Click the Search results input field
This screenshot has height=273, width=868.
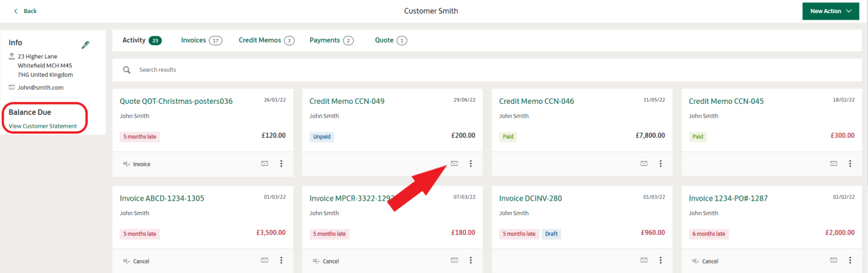point(486,69)
